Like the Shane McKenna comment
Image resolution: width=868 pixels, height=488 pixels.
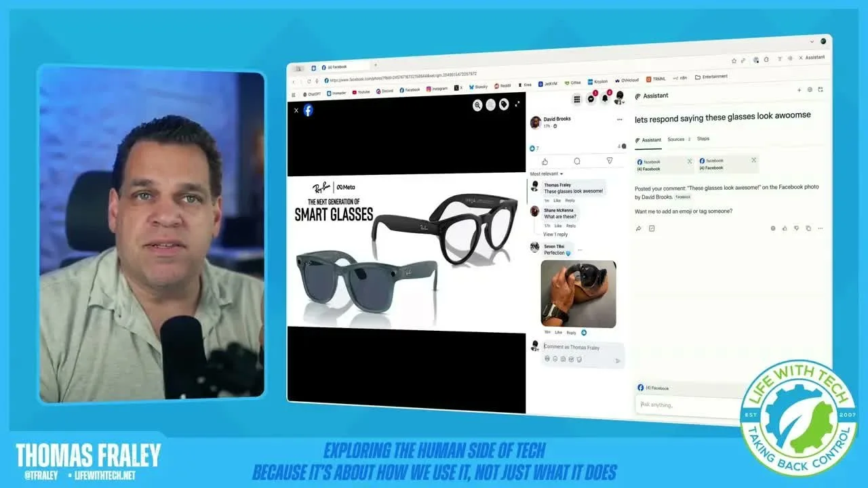point(558,226)
